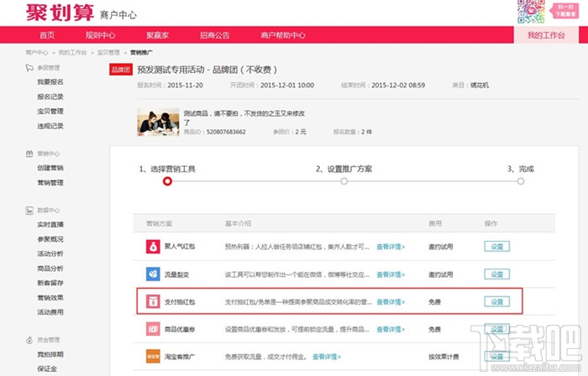Click the 费用 column header
588x376 pixels.
point(435,223)
